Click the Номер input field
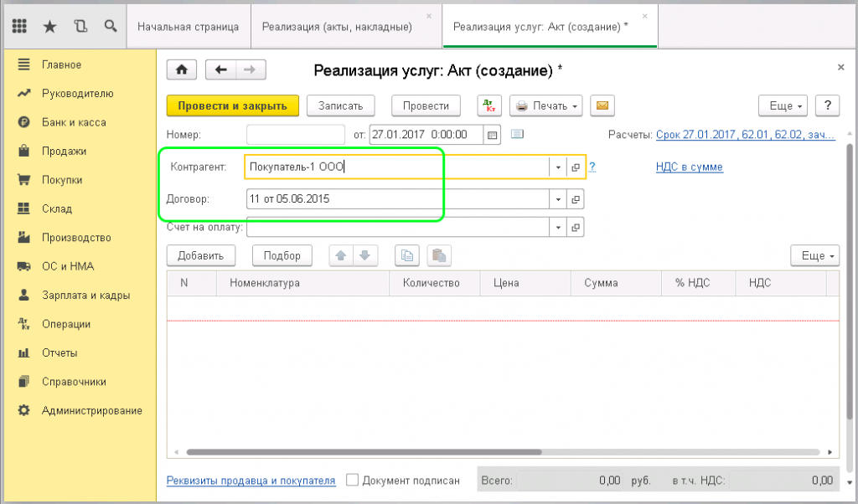This screenshot has width=858, height=504. click(296, 135)
